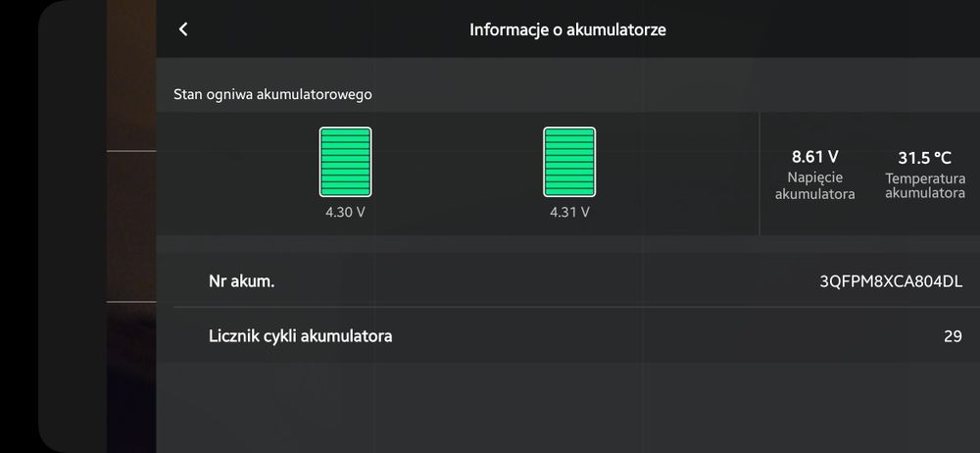
Task: Tap the 8.61 V battery voltage value
Action: pos(815,157)
